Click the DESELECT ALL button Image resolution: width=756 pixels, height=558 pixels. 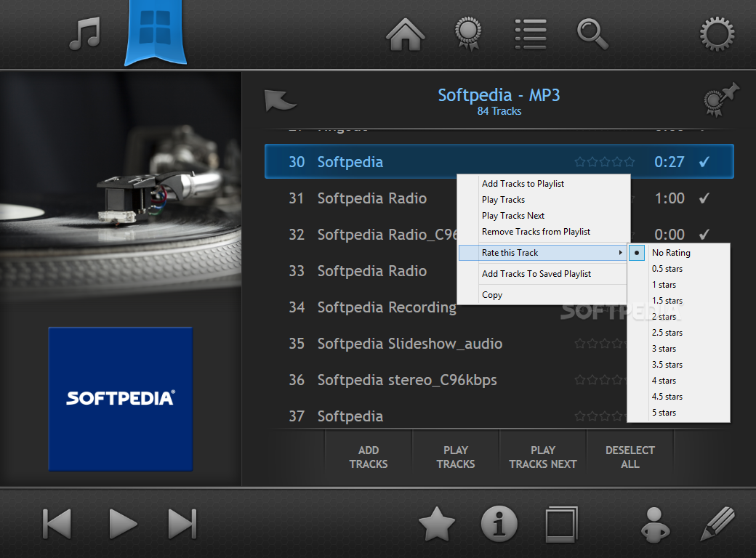coord(630,457)
